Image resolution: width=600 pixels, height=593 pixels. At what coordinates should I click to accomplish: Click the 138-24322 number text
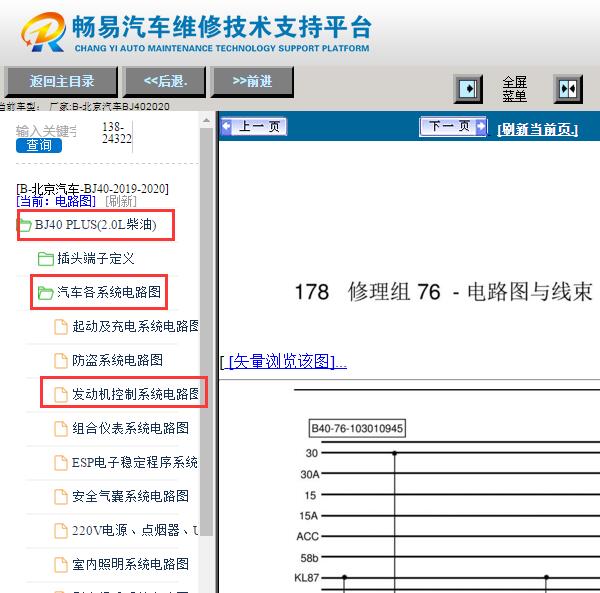[117, 132]
